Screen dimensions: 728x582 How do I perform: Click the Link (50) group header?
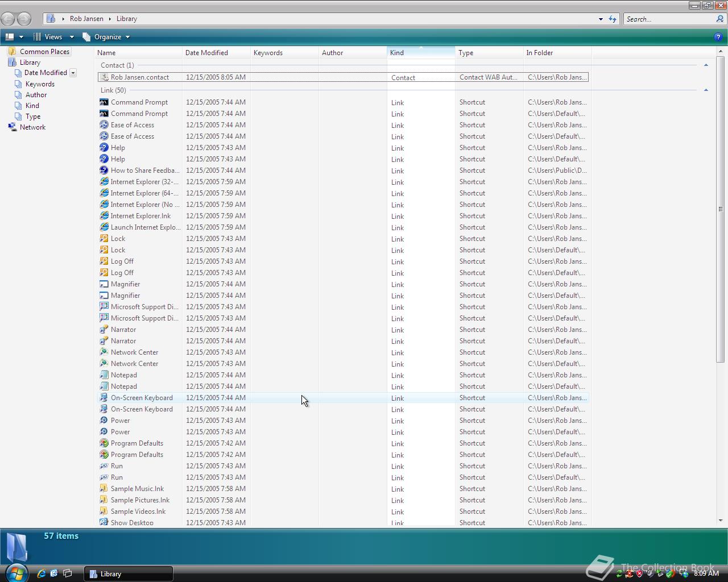coord(113,90)
